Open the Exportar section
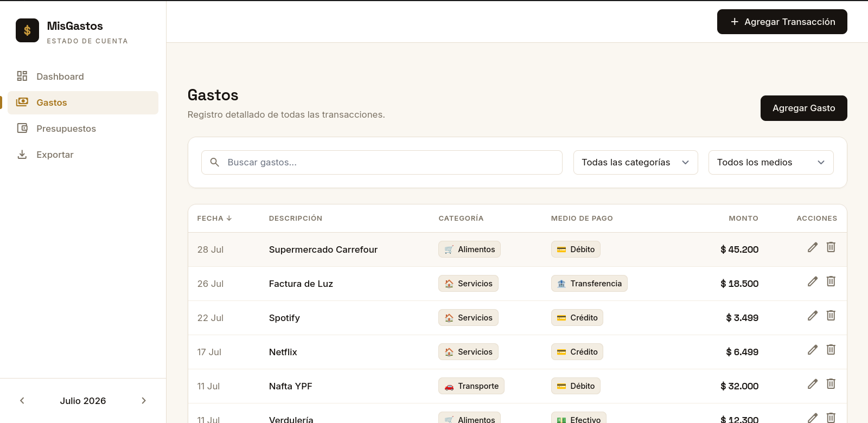Image resolution: width=868 pixels, height=423 pixels. (83, 155)
